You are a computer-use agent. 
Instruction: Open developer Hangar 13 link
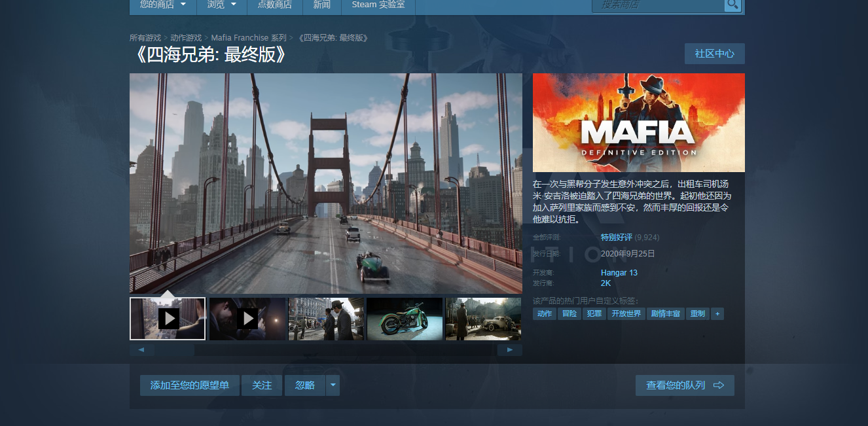pos(619,273)
